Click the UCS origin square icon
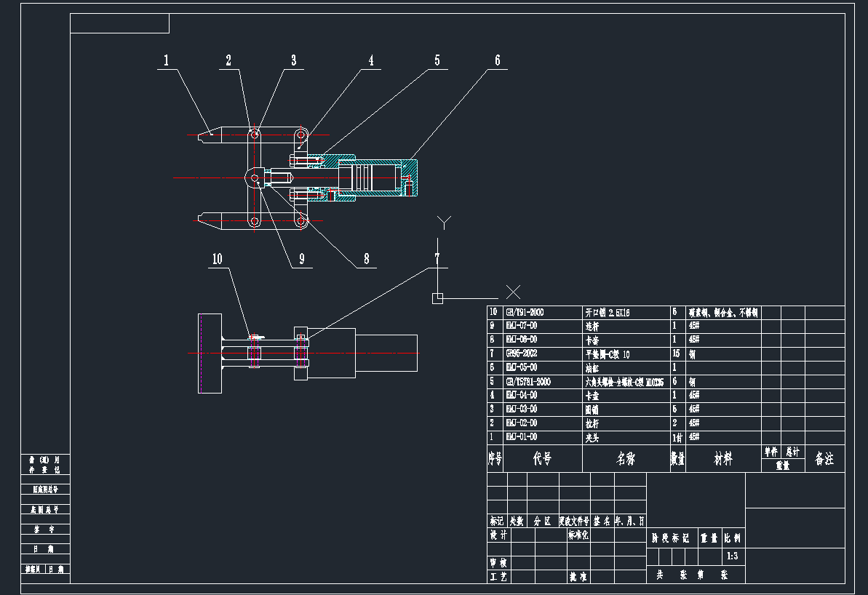This screenshot has height=595, width=868. (437, 298)
